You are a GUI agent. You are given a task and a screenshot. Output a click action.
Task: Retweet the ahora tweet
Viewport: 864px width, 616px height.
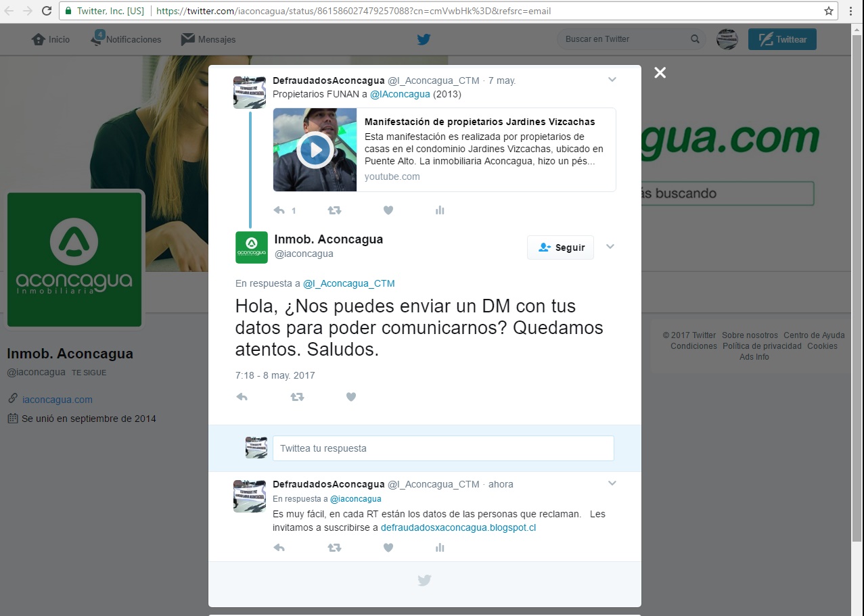334,548
